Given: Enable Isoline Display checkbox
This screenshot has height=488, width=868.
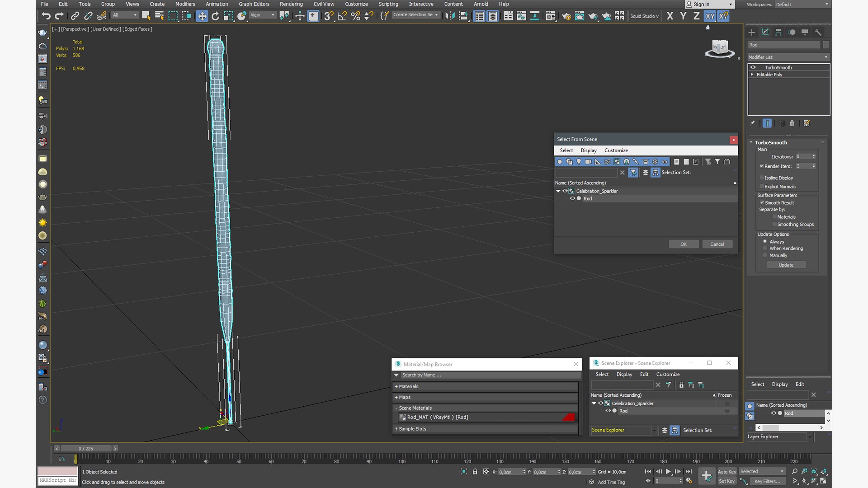Looking at the screenshot, I should point(762,178).
